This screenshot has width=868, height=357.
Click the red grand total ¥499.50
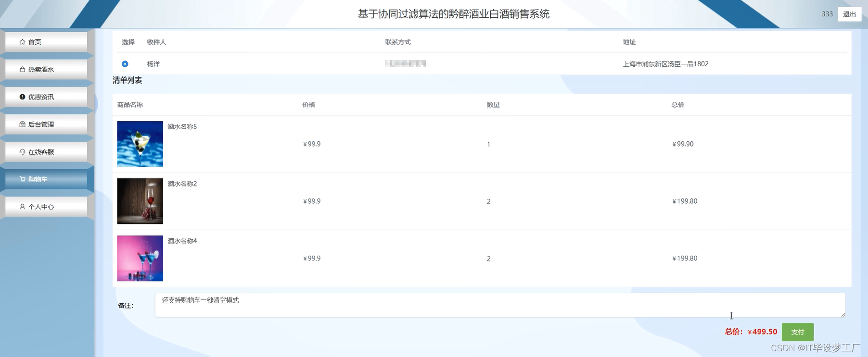pyautogui.click(x=763, y=332)
